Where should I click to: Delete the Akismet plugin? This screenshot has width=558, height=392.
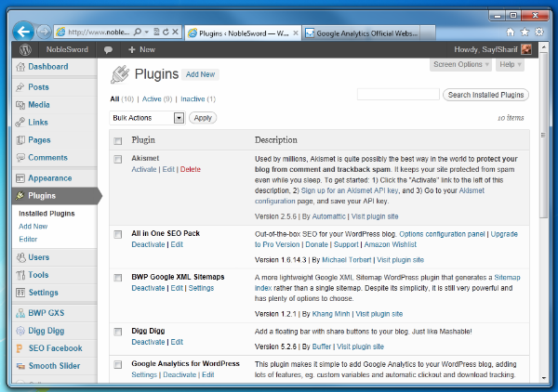[191, 169]
